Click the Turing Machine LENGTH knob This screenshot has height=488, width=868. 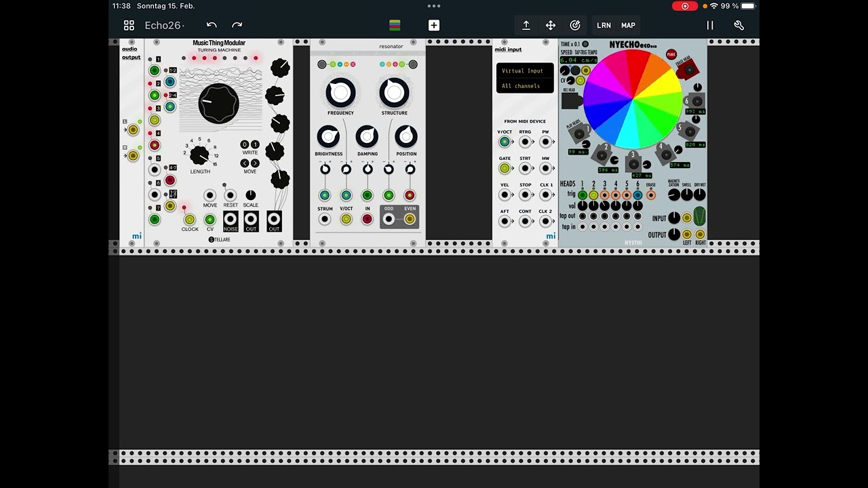click(x=199, y=156)
